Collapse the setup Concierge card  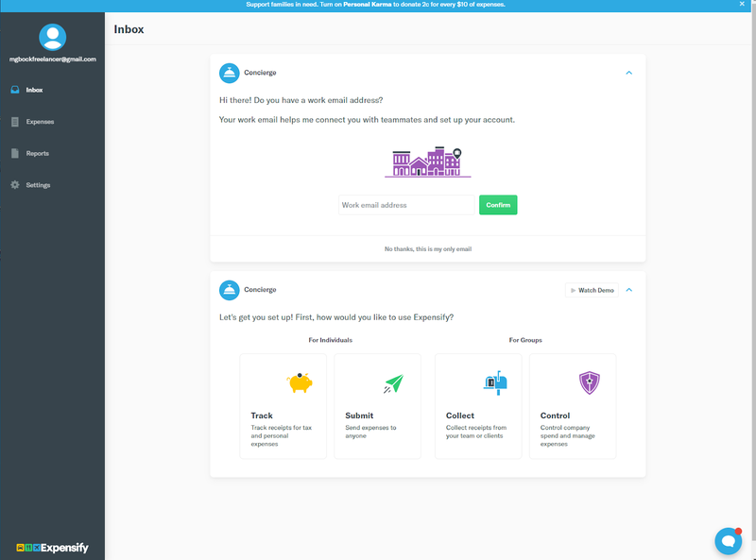pos(628,290)
